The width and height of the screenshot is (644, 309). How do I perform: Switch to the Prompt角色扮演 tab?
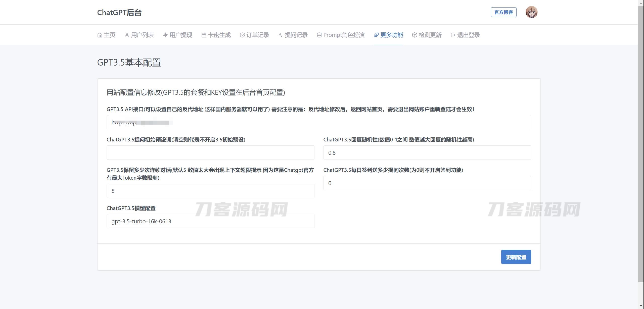(x=344, y=35)
